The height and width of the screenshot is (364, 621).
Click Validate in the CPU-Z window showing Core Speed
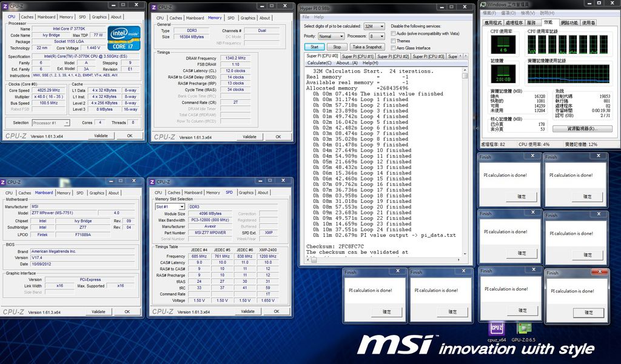[x=101, y=136]
